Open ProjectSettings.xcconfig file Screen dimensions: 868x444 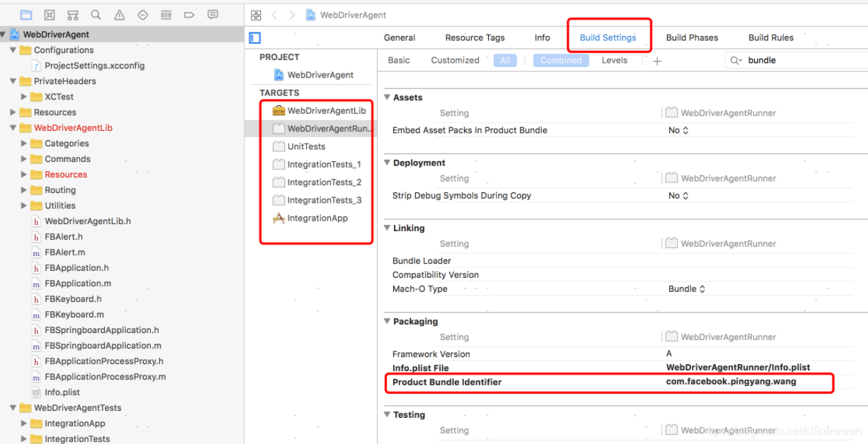88,66
